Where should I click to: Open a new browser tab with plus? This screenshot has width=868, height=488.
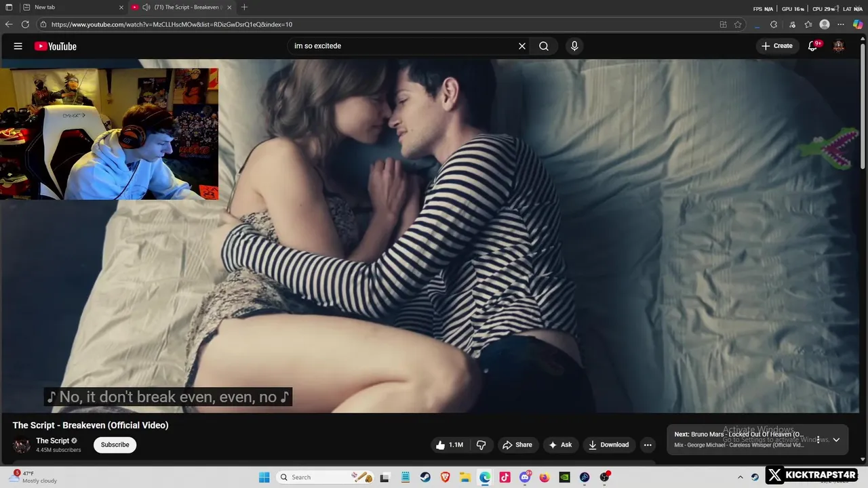pos(244,7)
